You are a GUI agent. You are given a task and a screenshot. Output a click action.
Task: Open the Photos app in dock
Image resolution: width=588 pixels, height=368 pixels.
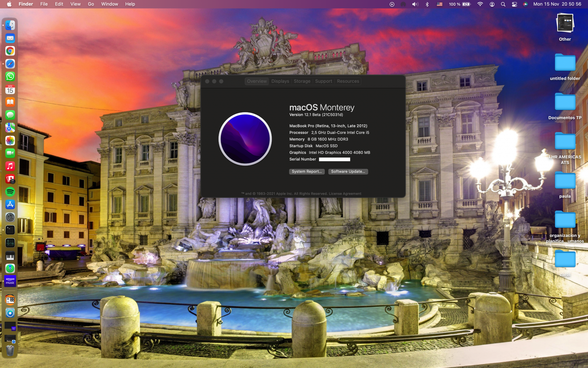point(10,140)
